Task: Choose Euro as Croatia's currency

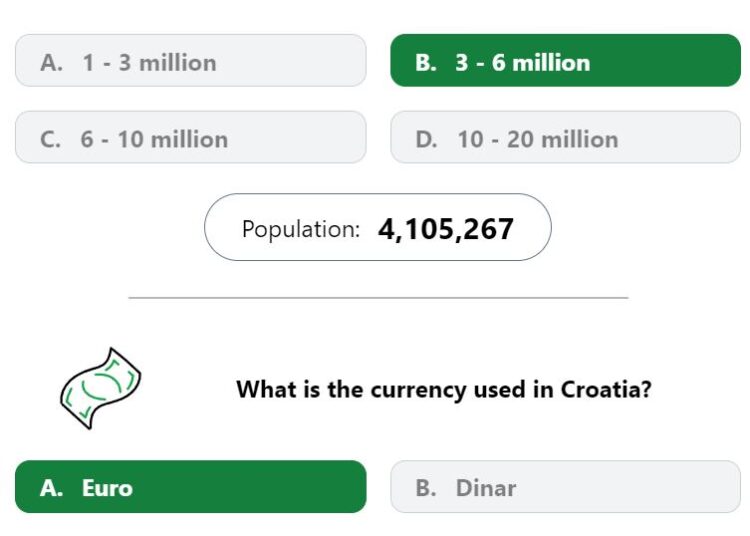Action: click(191, 487)
